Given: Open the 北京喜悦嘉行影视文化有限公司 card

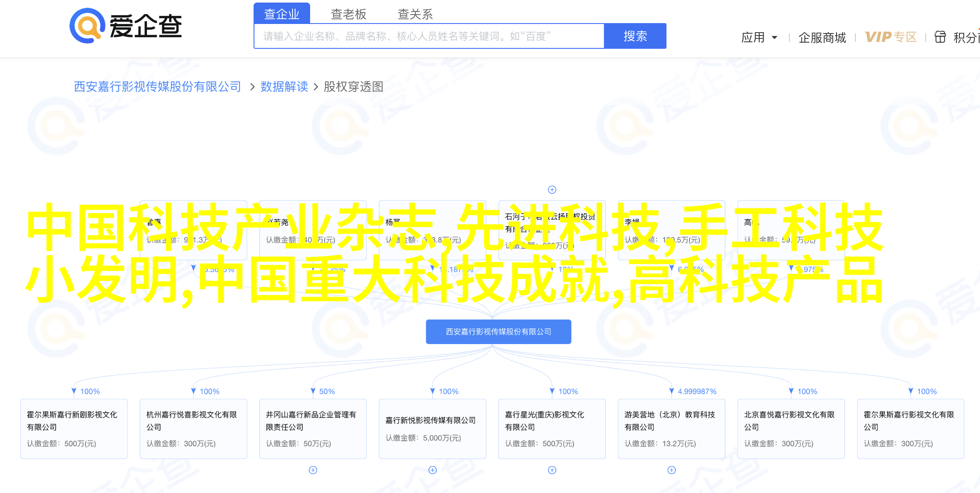Looking at the screenshot, I should click(x=791, y=429).
